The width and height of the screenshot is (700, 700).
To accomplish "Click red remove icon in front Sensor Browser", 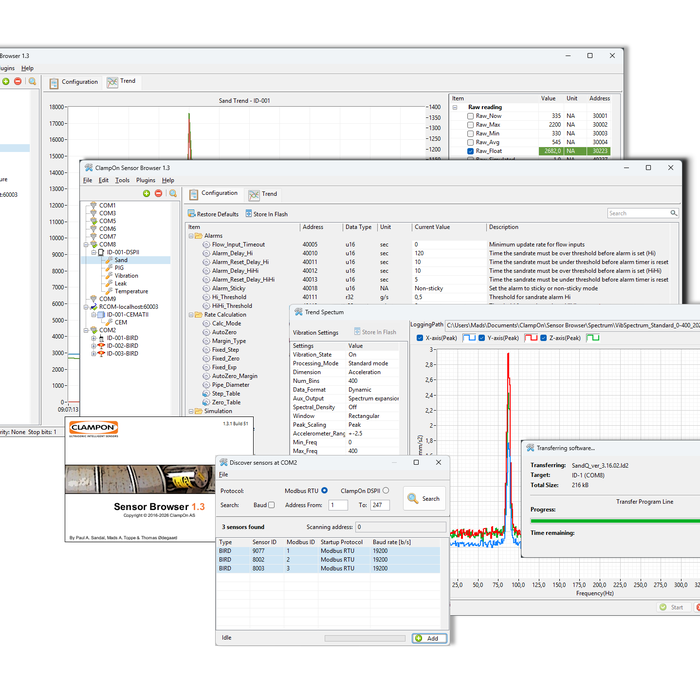I will coord(158,193).
